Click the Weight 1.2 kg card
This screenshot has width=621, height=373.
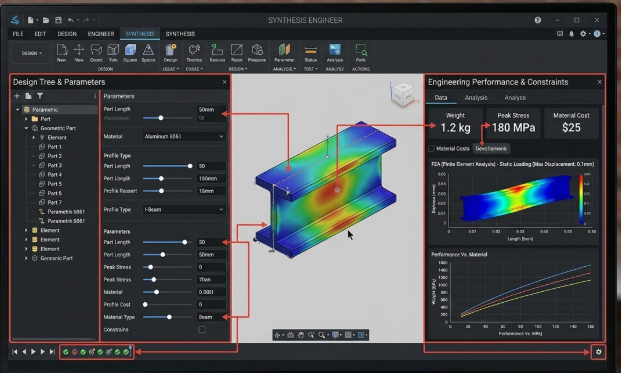click(x=455, y=123)
